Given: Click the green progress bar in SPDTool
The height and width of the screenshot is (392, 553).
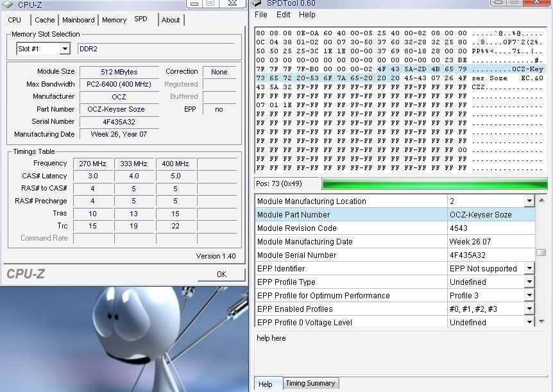Looking at the screenshot, I should click(434, 183).
